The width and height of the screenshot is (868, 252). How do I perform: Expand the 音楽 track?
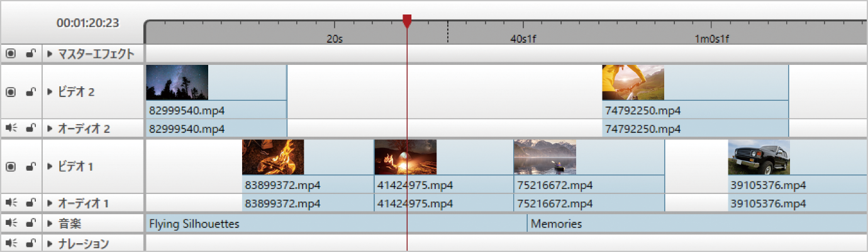tap(50, 224)
